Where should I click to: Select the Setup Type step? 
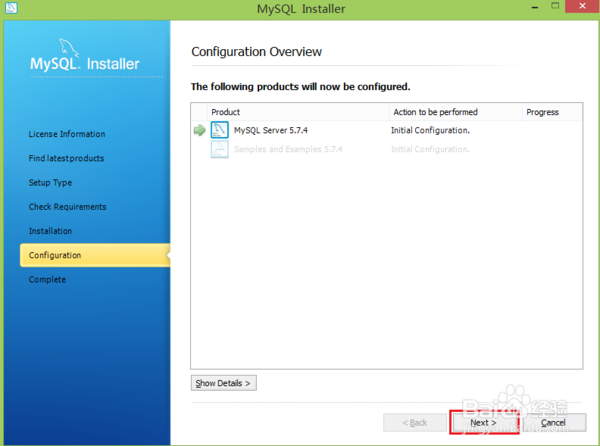(x=50, y=182)
